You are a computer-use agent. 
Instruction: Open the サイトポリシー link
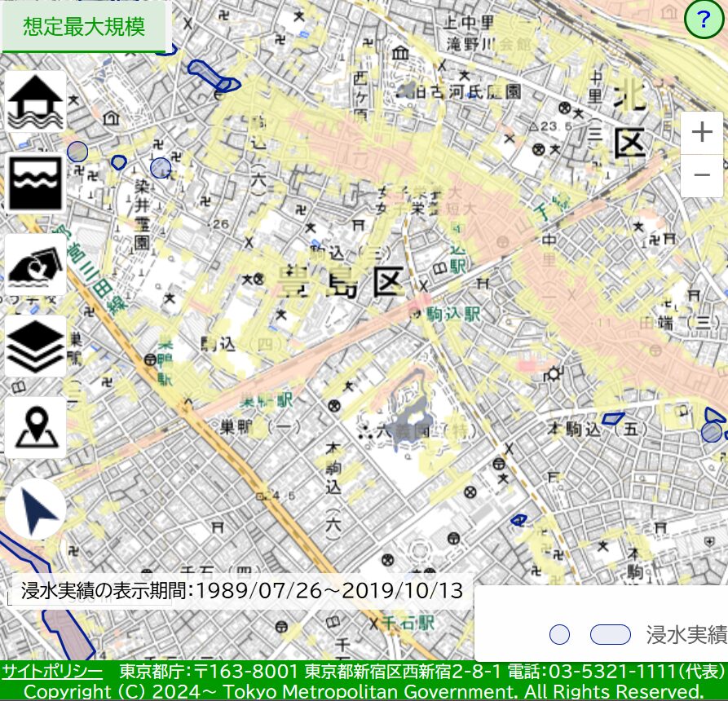(x=52, y=672)
